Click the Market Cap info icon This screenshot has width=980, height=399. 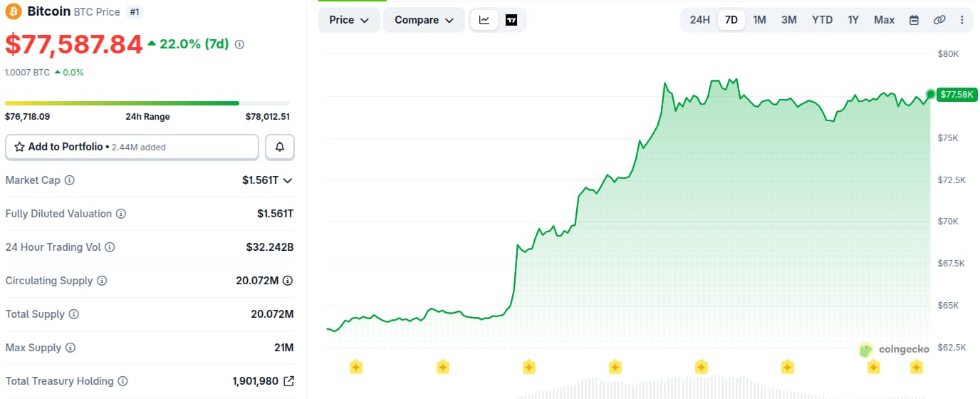point(69,180)
